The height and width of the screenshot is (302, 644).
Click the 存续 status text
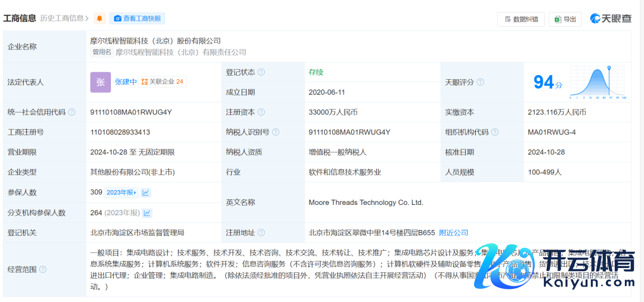click(316, 72)
